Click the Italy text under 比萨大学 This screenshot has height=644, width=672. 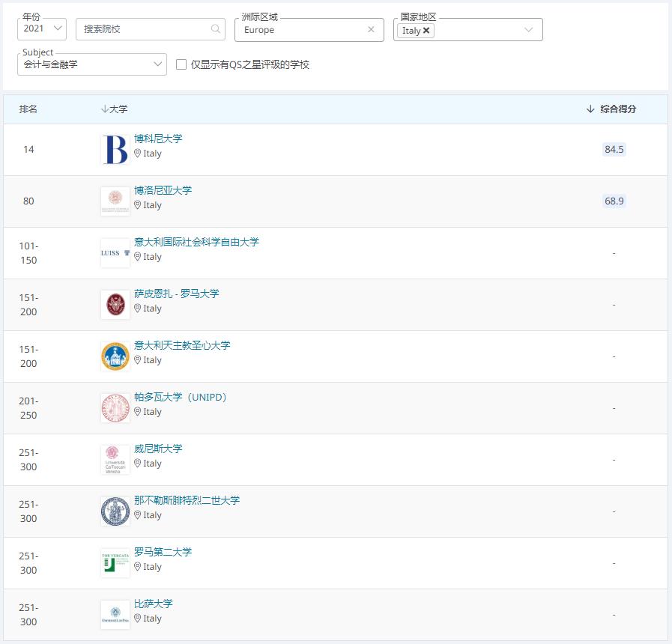point(152,619)
